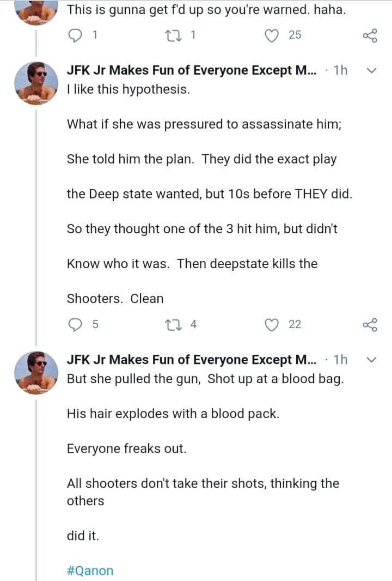This screenshot has height=581, width=392.
Task: Click the 1h timestamp on the hypothesis tweet
Action: [340, 71]
